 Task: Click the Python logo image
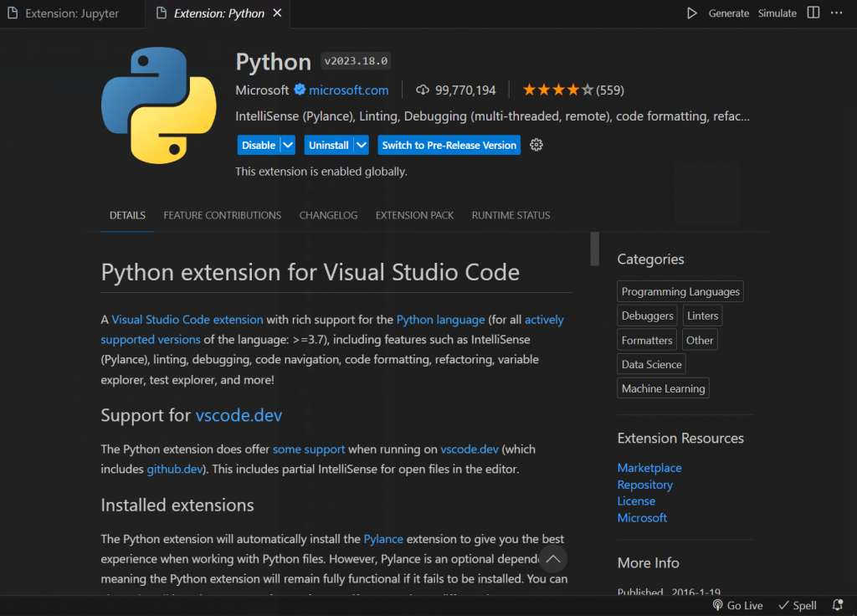point(159,105)
